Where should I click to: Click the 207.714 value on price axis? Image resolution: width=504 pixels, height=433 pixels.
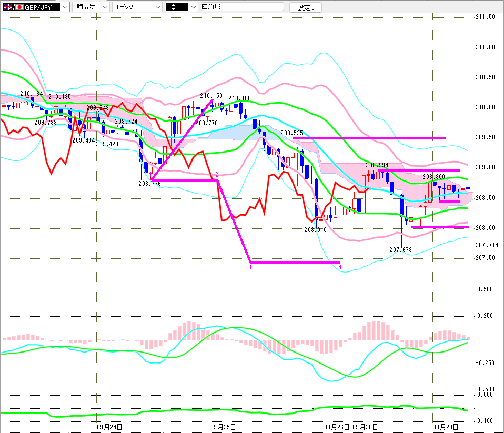tap(487, 245)
